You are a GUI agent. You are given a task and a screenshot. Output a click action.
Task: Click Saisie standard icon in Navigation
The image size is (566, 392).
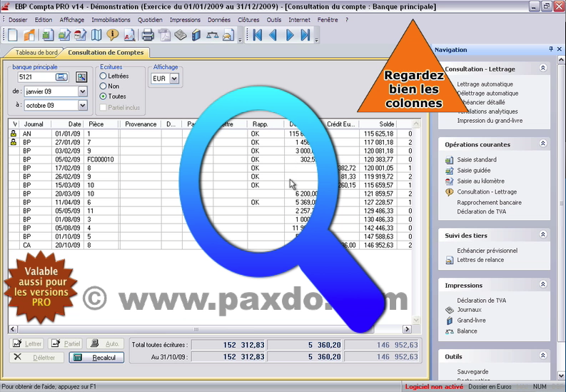(x=449, y=160)
